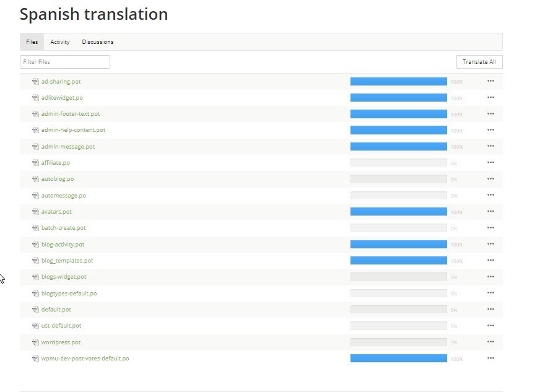
Task: Click the file icon beside autoblog.po
Action: tap(35, 179)
